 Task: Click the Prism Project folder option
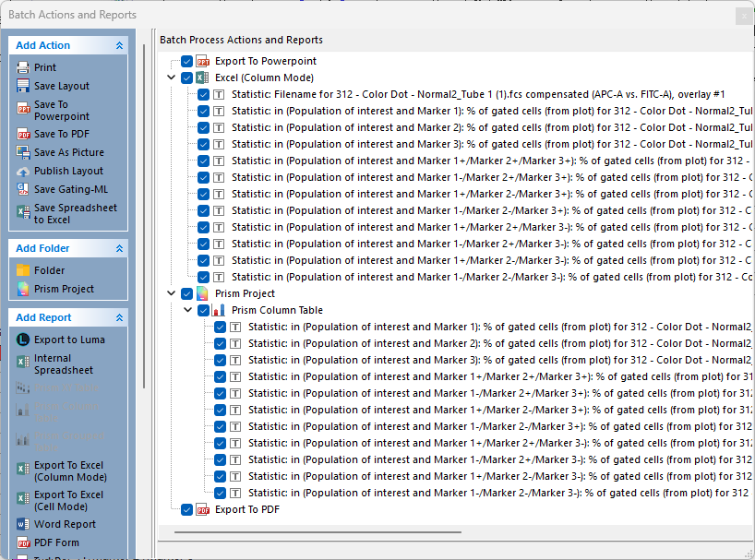pyautogui.click(x=64, y=289)
